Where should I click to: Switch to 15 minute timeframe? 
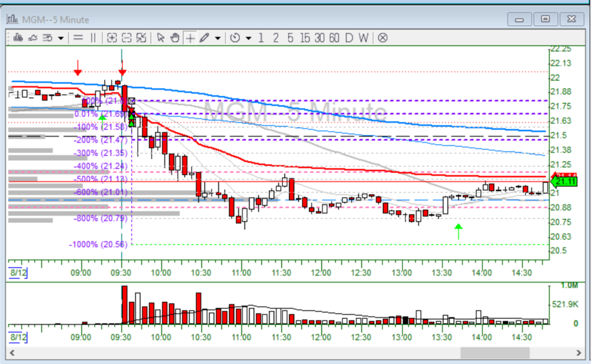click(x=304, y=38)
